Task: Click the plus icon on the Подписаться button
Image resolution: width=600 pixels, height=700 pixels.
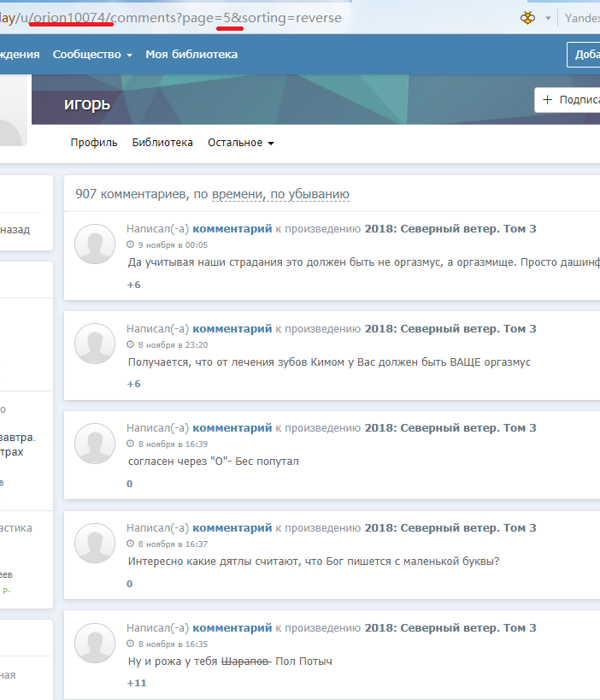Action: tap(548, 99)
